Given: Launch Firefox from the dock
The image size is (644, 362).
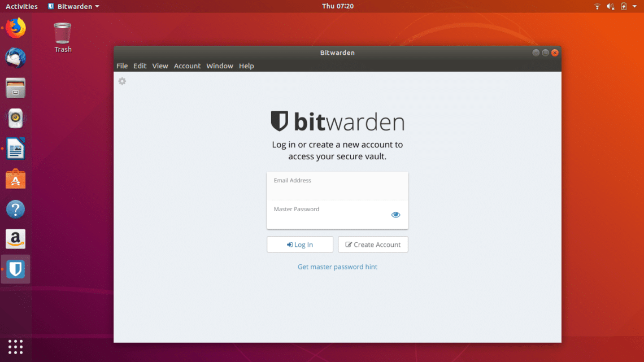Looking at the screenshot, I should pos(16,28).
